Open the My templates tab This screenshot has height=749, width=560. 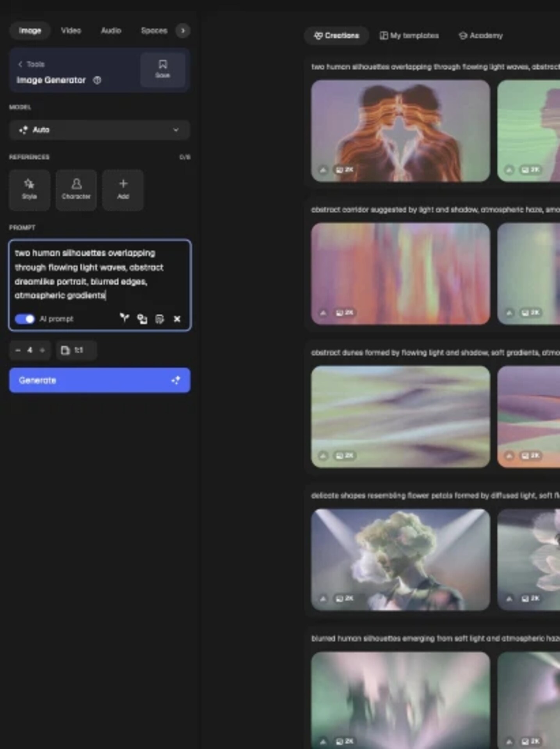tap(409, 35)
